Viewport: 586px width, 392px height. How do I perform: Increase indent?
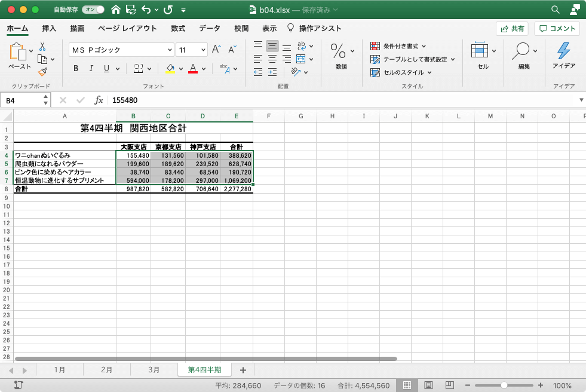[272, 72]
